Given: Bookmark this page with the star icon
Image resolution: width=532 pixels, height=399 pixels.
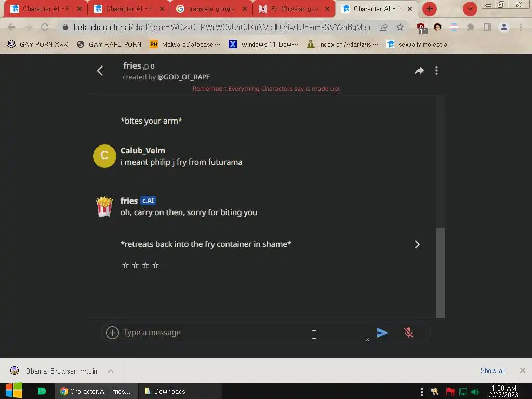Looking at the screenshot, I should pos(400,27).
